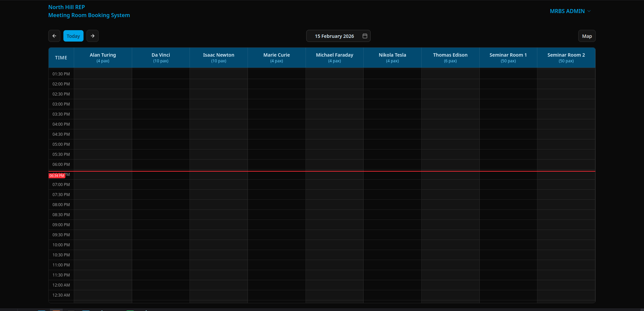Go to next day with right arrow
This screenshot has width=644, height=311.
[x=93, y=36]
